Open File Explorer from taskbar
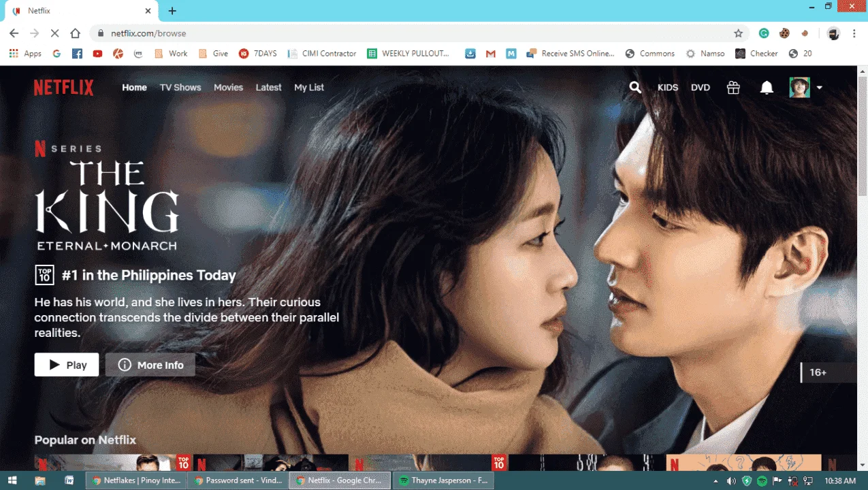The height and width of the screenshot is (490, 868). [40, 480]
